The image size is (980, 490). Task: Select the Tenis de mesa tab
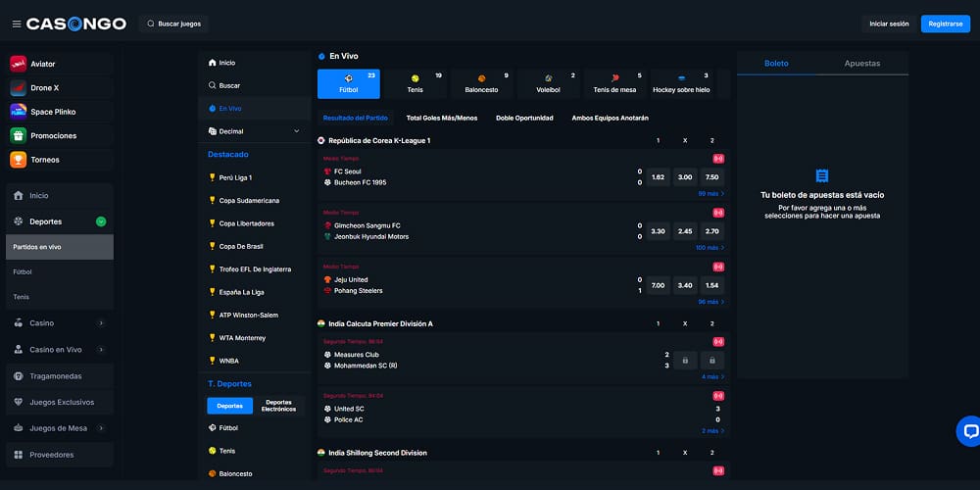(x=615, y=83)
